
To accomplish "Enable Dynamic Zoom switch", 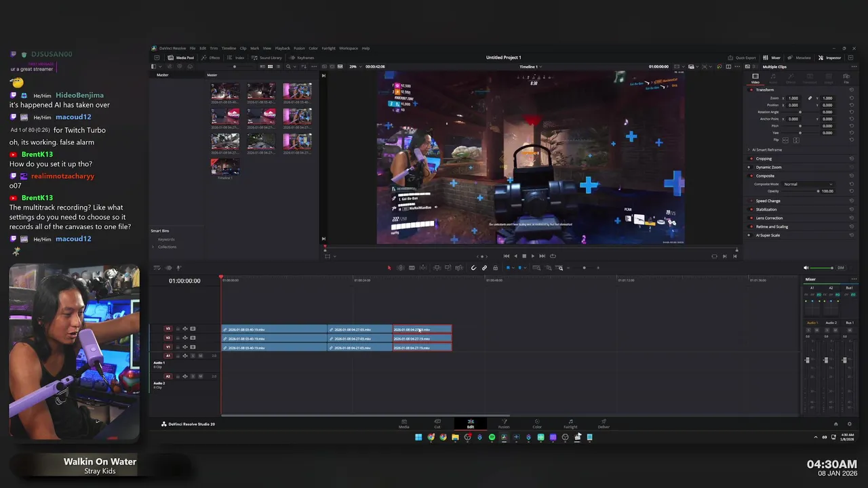I will coord(750,167).
